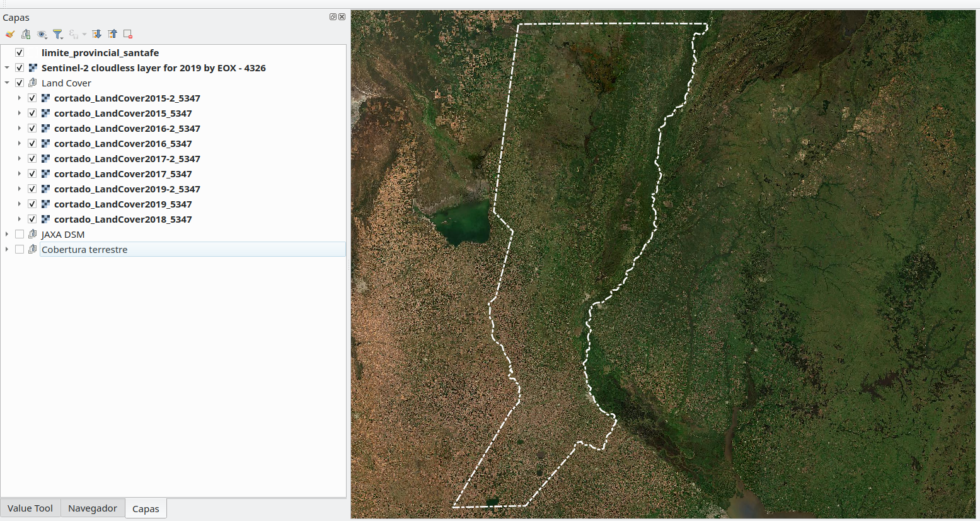Click the Expand All layers icon
Image resolution: width=980 pixels, height=521 pixels.
click(x=96, y=34)
